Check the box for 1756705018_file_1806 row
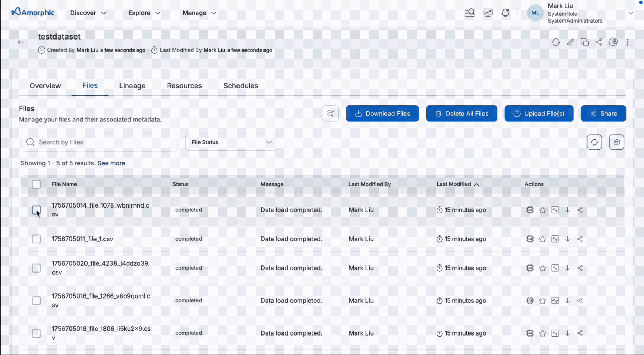644x355 pixels. tap(36, 333)
